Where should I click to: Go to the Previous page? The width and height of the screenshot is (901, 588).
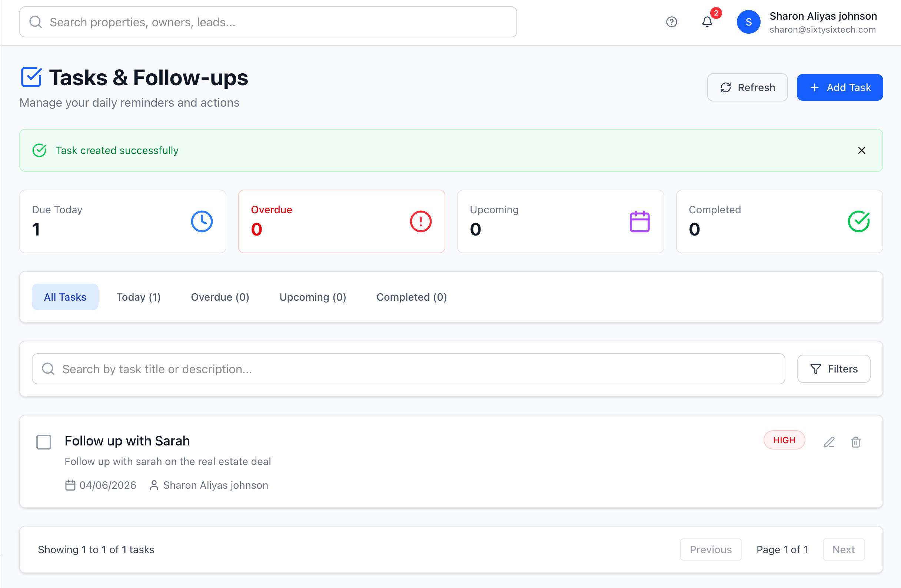coord(710,549)
